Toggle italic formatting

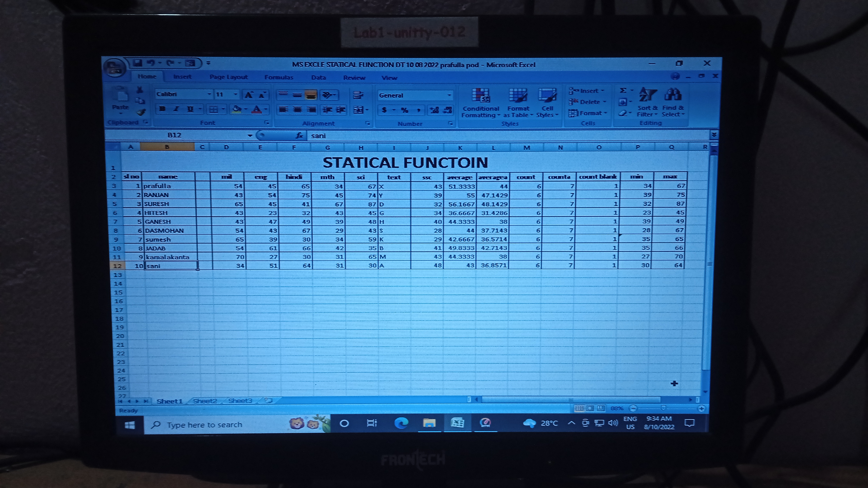[x=176, y=109]
